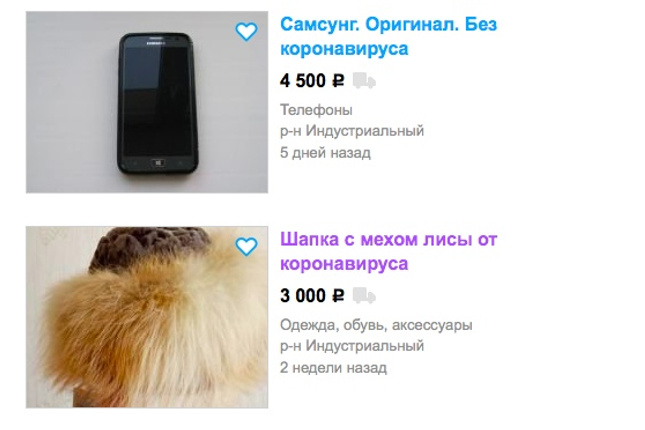Click the '5 дней назад' timestamp

[x=325, y=153]
